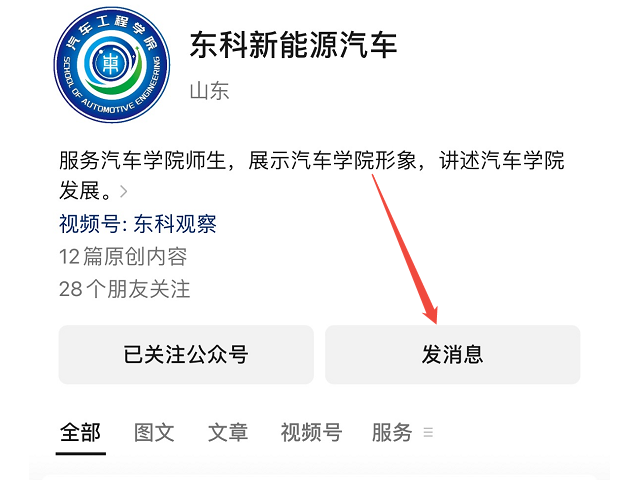Image resolution: width=640 pixels, height=480 pixels.
Task: Click the 山东 location label
Action: pos(209,91)
